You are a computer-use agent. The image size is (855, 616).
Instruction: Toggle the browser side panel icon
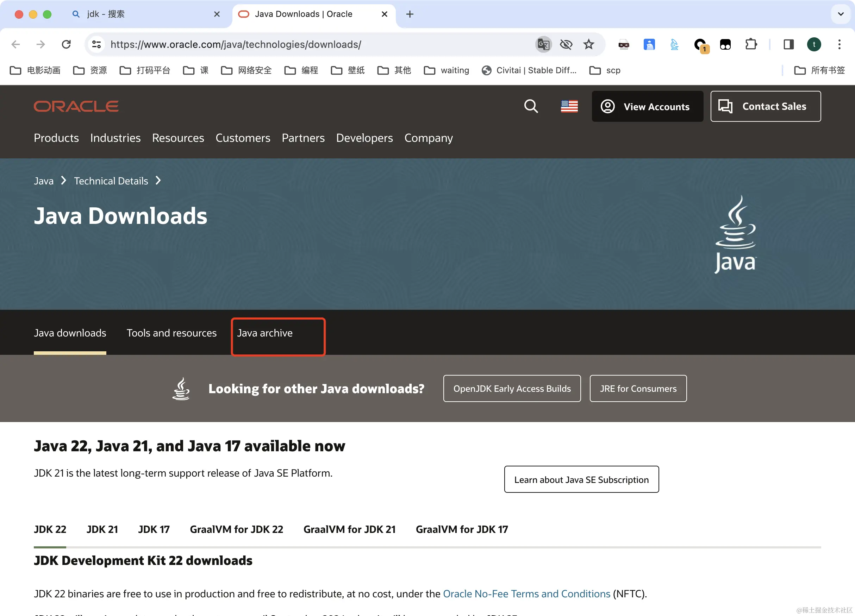pyautogui.click(x=788, y=44)
